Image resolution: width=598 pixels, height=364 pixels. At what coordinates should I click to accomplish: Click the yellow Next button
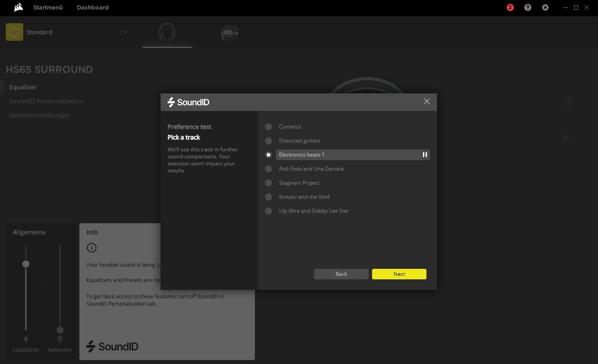click(x=399, y=274)
